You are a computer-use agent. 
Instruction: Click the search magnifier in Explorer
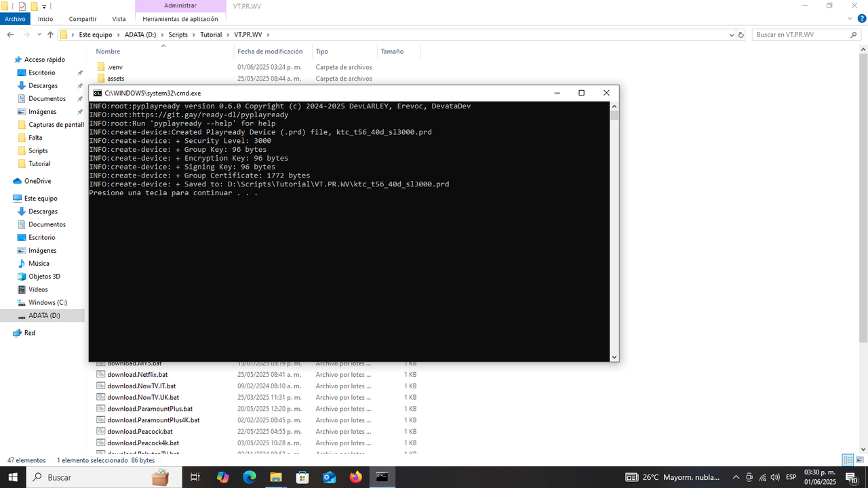click(x=854, y=35)
